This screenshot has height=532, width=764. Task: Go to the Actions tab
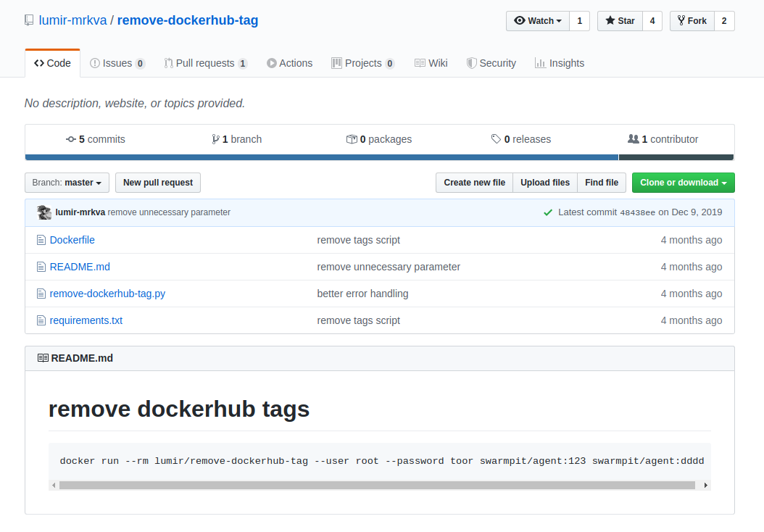click(289, 63)
